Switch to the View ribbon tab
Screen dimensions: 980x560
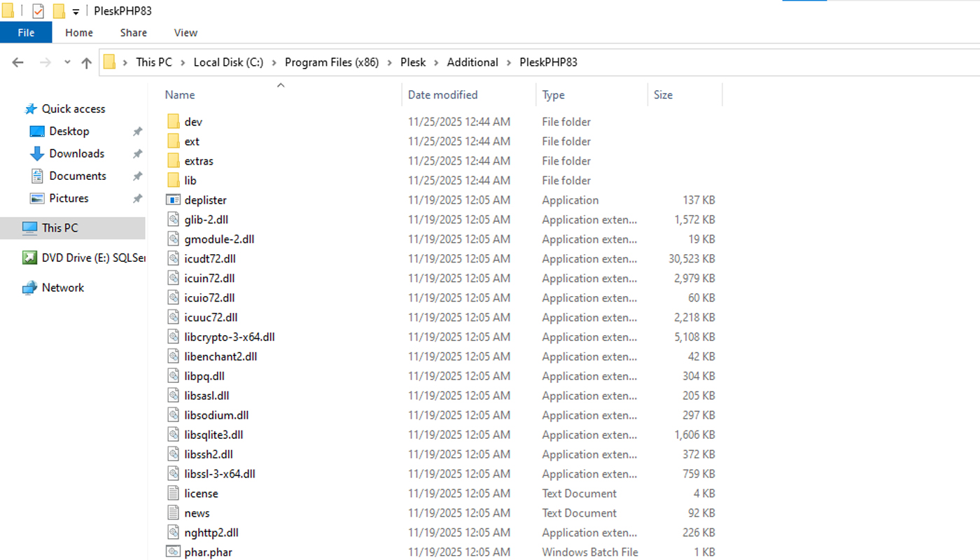click(x=185, y=32)
